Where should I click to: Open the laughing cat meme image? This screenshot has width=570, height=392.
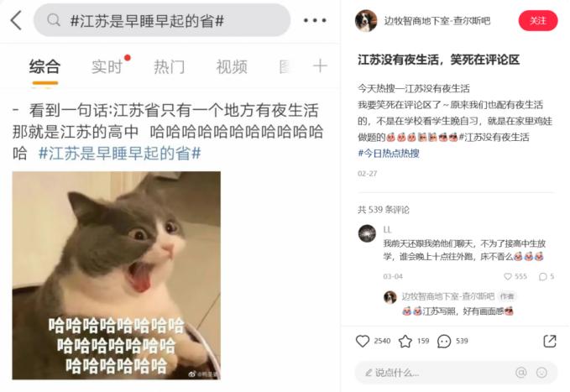[117, 275]
